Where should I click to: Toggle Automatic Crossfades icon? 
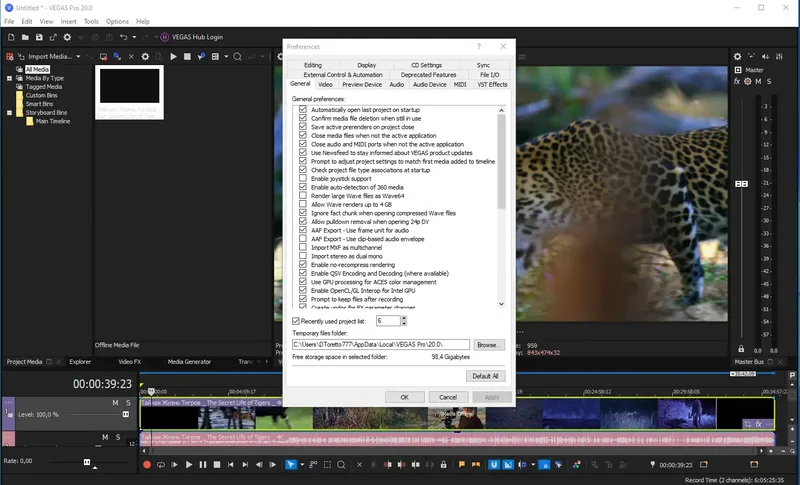(x=508, y=465)
